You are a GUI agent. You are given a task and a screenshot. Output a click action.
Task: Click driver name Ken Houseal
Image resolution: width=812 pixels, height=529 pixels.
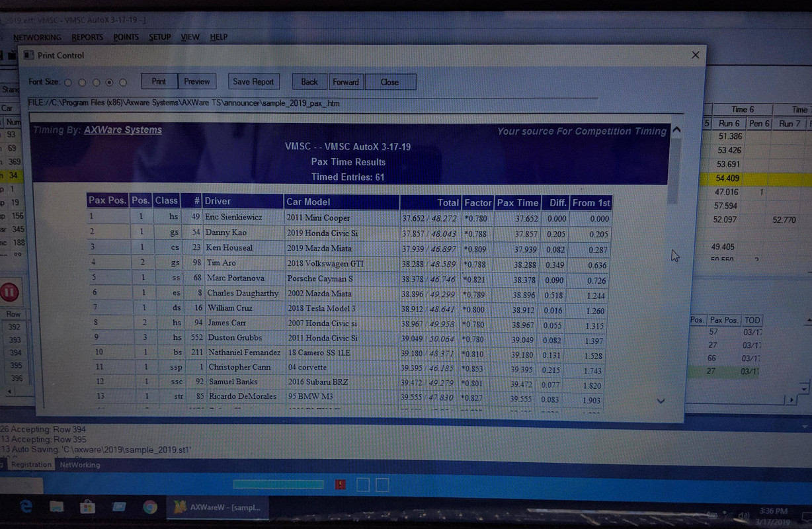click(229, 247)
